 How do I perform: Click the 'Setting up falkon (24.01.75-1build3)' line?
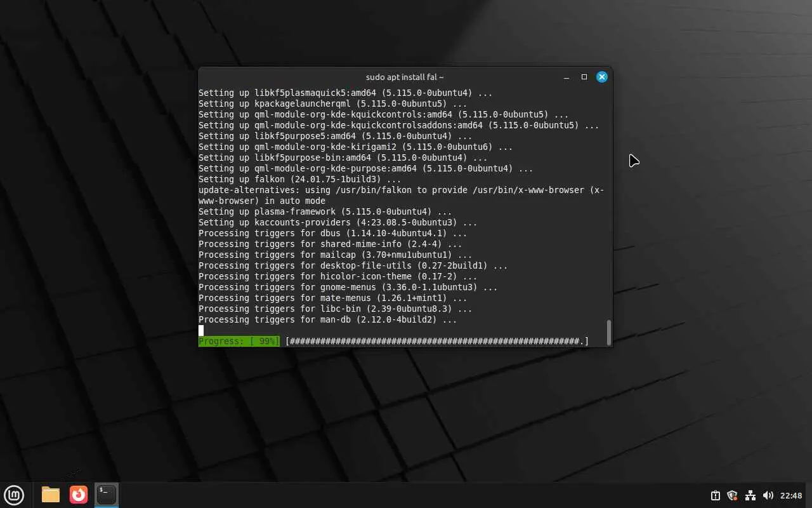(x=300, y=180)
